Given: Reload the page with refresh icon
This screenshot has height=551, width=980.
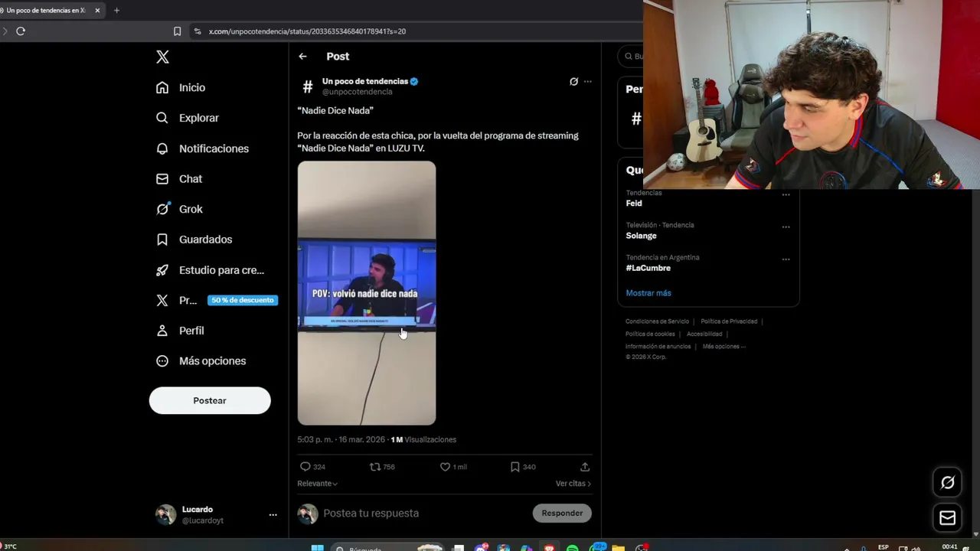Looking at the screenshot, I should [21, 31].
